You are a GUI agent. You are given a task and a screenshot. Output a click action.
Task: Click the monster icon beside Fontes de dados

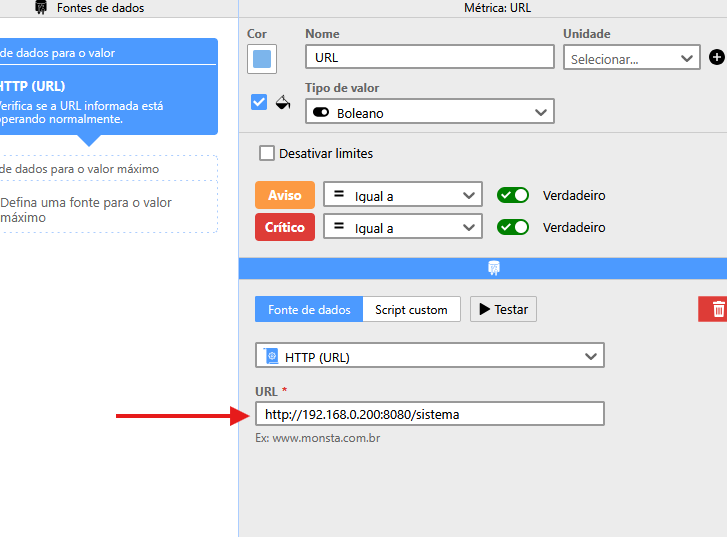[x=41, y=8]
